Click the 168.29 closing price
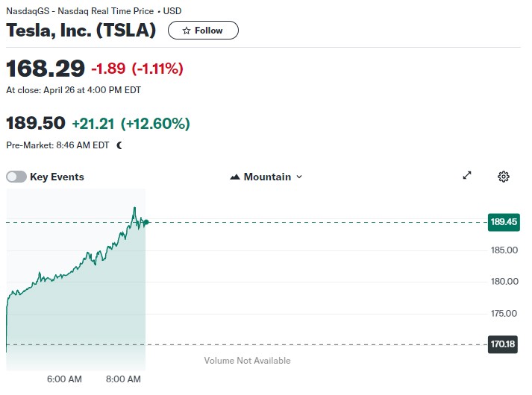 pos(46,69)
